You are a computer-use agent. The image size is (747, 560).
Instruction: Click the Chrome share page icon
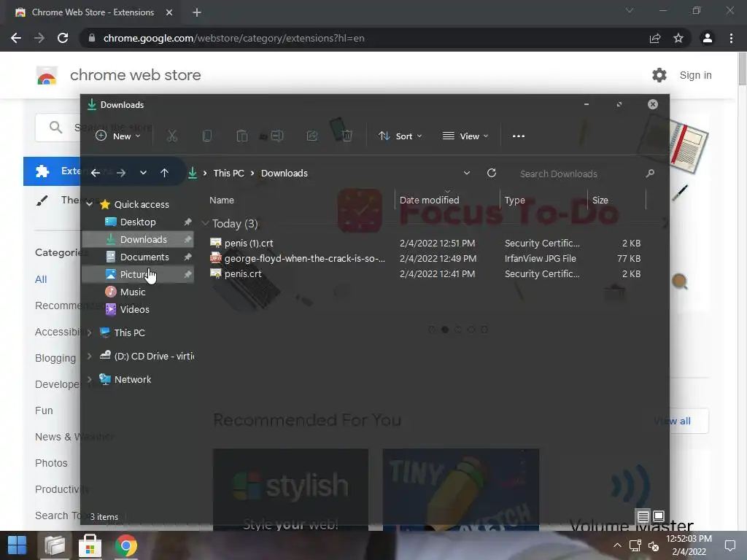pos(655,38)
